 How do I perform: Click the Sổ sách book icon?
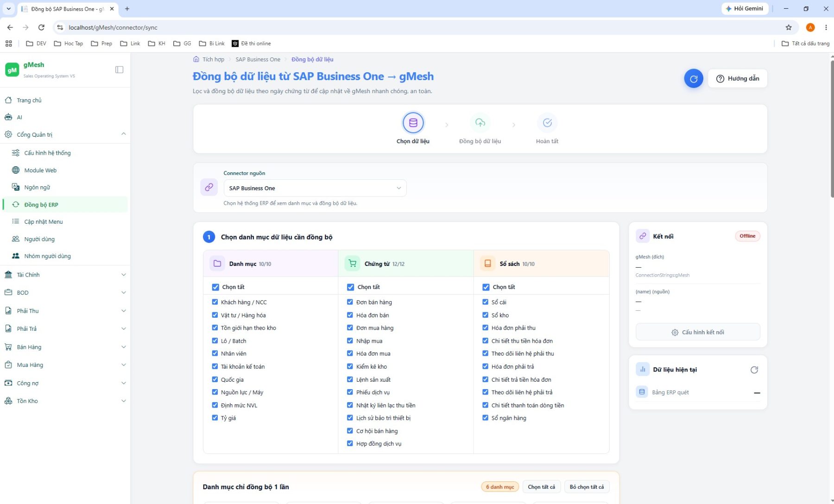pos(487,264)
